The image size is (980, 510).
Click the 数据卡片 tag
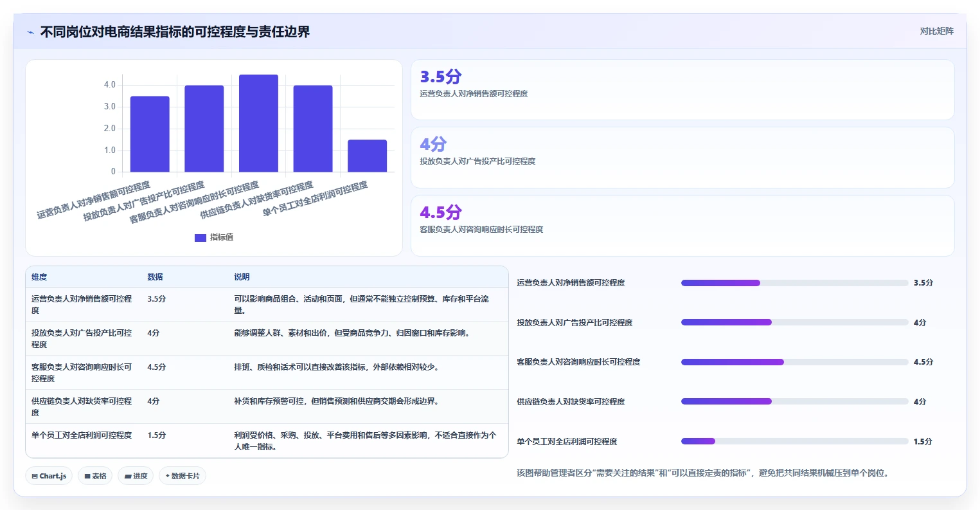coord(183,476)
